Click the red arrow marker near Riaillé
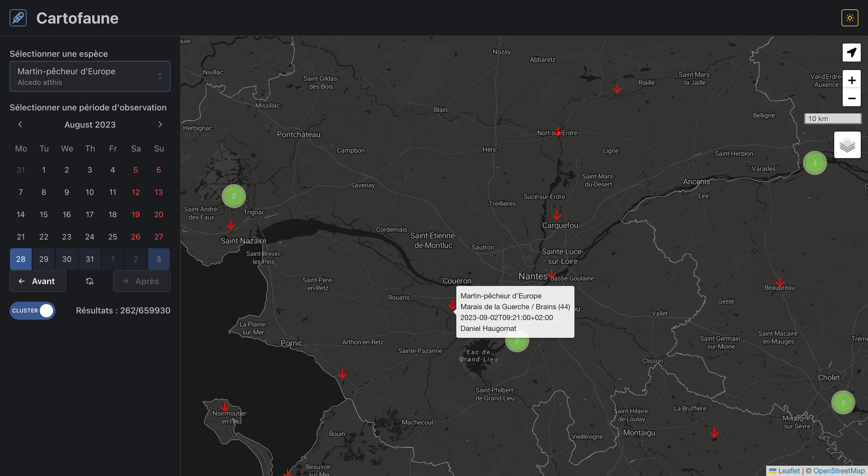 coord(617,88)
